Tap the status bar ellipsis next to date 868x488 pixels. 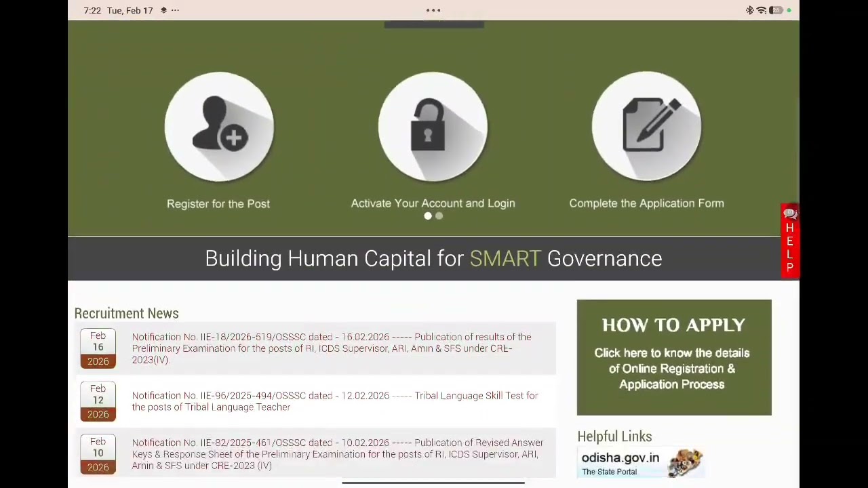(175, 10)
